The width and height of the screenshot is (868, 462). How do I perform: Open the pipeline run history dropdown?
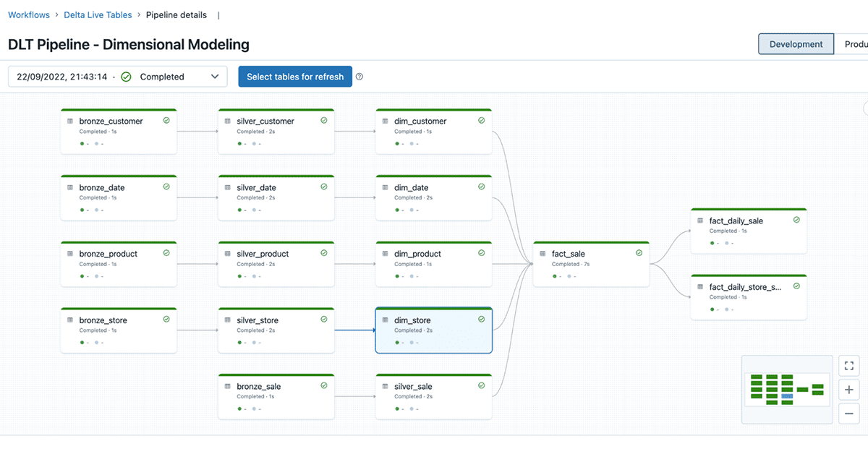coord(118,77)
